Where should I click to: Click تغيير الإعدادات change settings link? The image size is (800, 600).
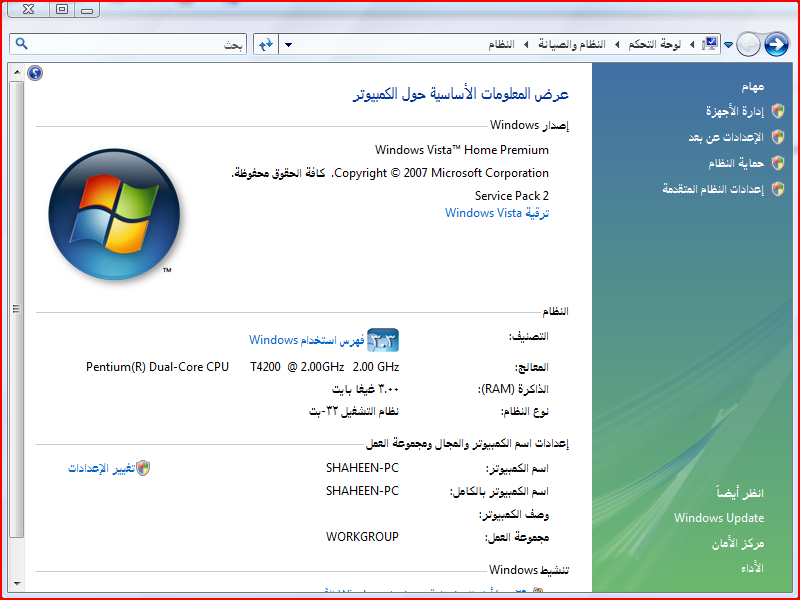(102, 468)
